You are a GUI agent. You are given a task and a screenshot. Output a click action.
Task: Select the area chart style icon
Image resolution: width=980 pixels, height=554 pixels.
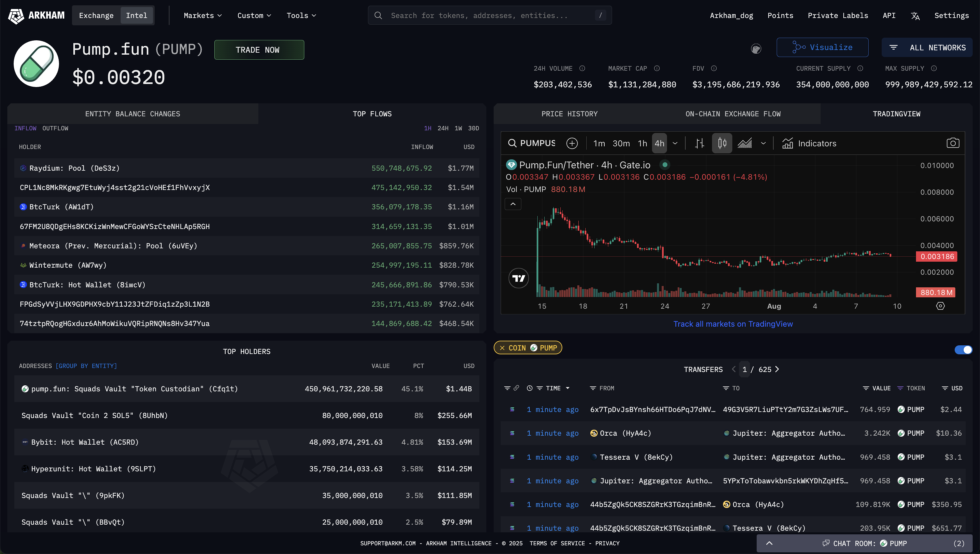745,143
